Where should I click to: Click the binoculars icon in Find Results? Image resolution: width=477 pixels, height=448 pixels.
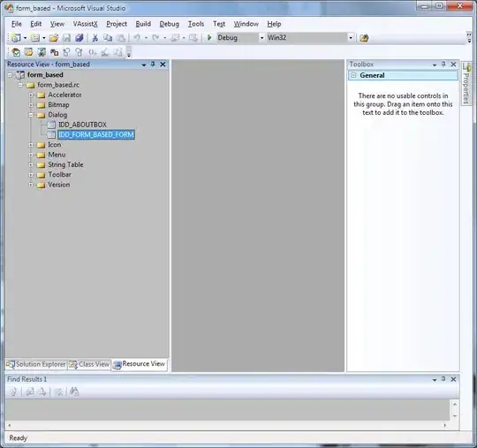pyautogui.click(x=74, y=391)
